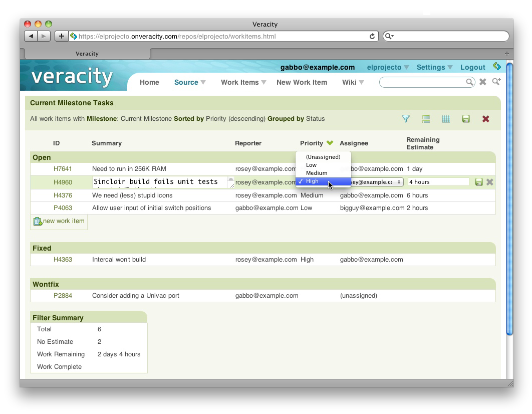Click the new work item icon
This screenshot has height=414, width=532.
38,221
